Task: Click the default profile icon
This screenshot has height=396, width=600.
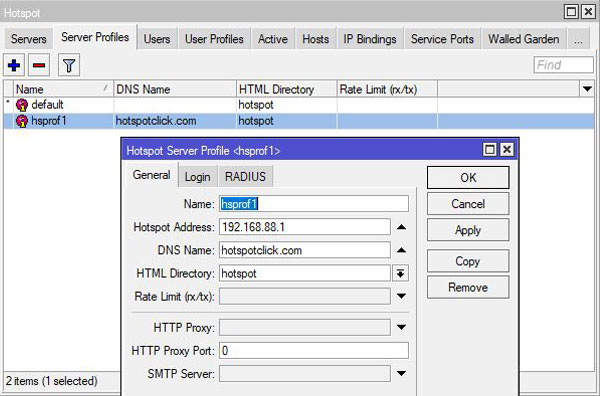Action: (x=22, y=105)
